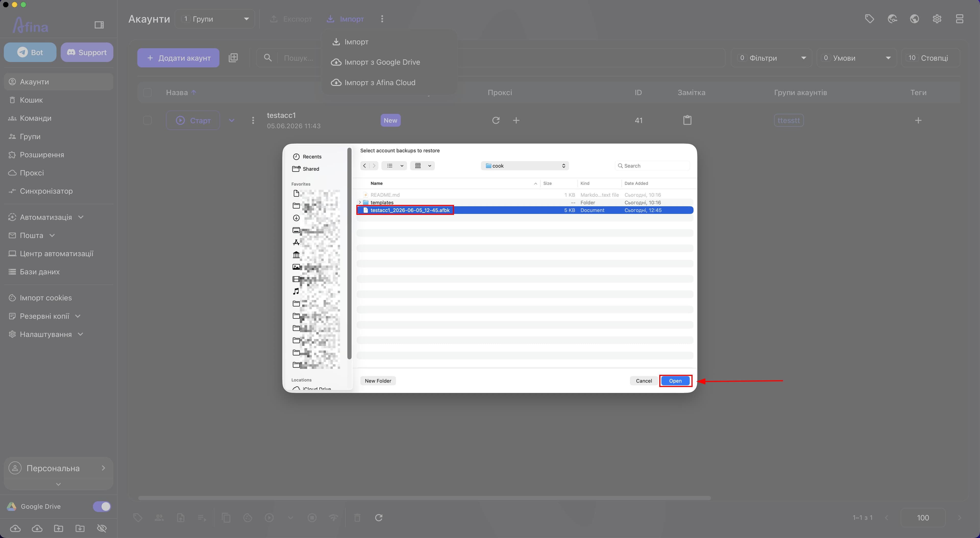This screenshot has height=538, width=980.
Task: Open the cook folder path popup
Action: pos(525,166)
